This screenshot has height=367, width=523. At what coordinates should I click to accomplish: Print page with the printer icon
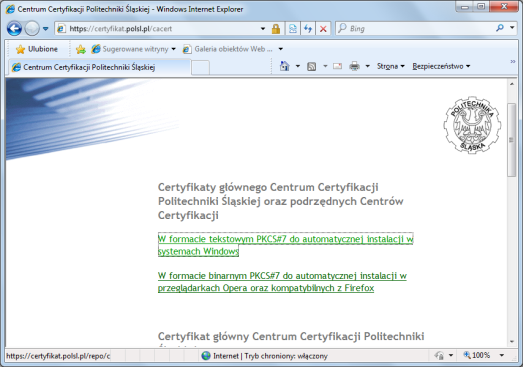(354, 66)
